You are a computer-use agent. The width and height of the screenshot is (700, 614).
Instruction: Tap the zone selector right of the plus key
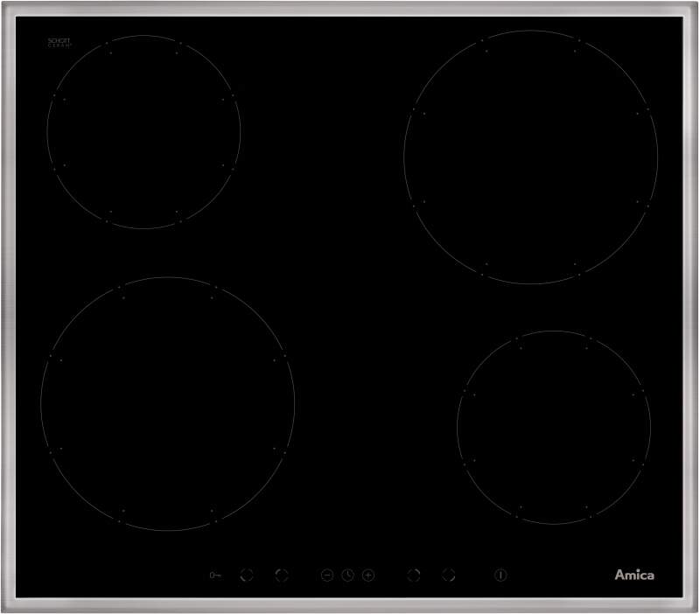tap(414, 576)
